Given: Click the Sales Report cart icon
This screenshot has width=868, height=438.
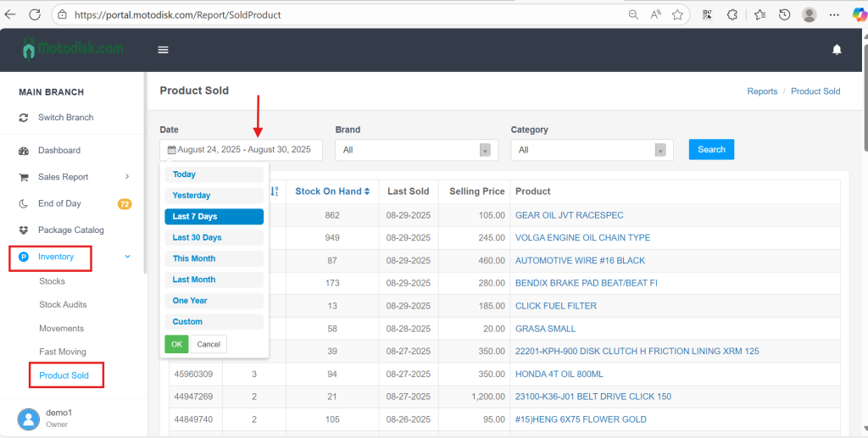Looking at the screenshot, I should click(24, 177).
